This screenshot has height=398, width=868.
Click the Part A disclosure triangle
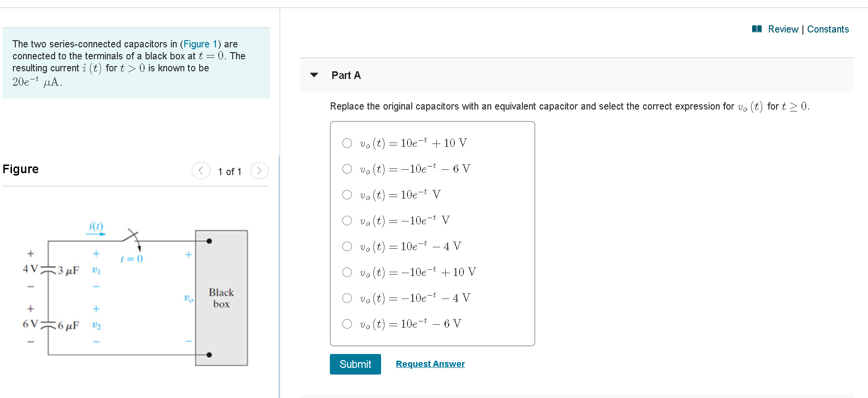coord(314,75)
